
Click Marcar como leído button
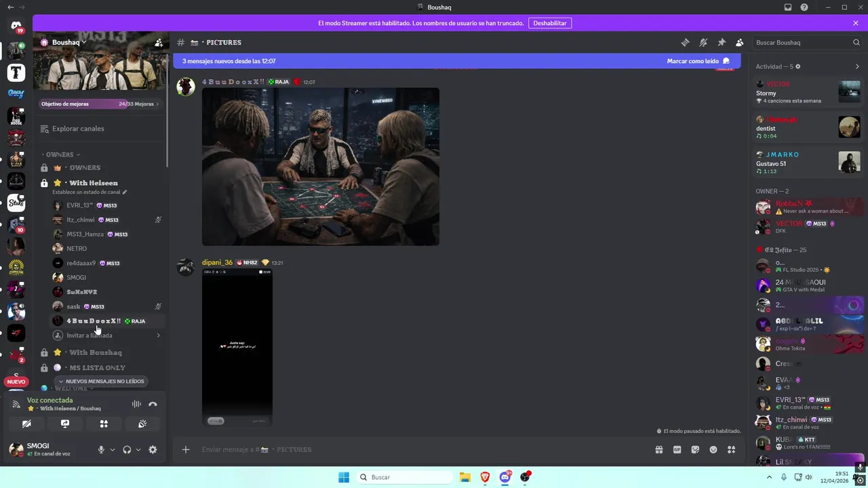click(x=698, y=61)
